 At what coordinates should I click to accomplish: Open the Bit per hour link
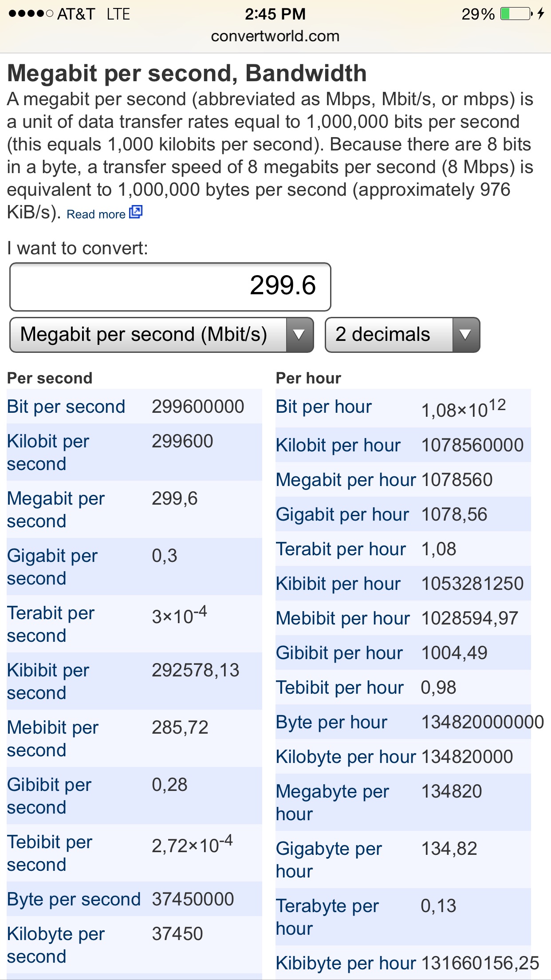click(x=324, y=407)
